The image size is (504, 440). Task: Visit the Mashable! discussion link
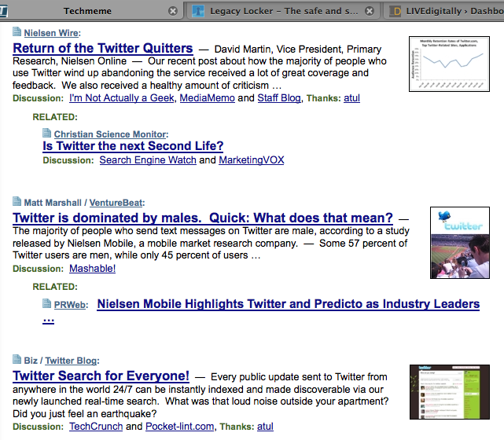coord(92,269)
